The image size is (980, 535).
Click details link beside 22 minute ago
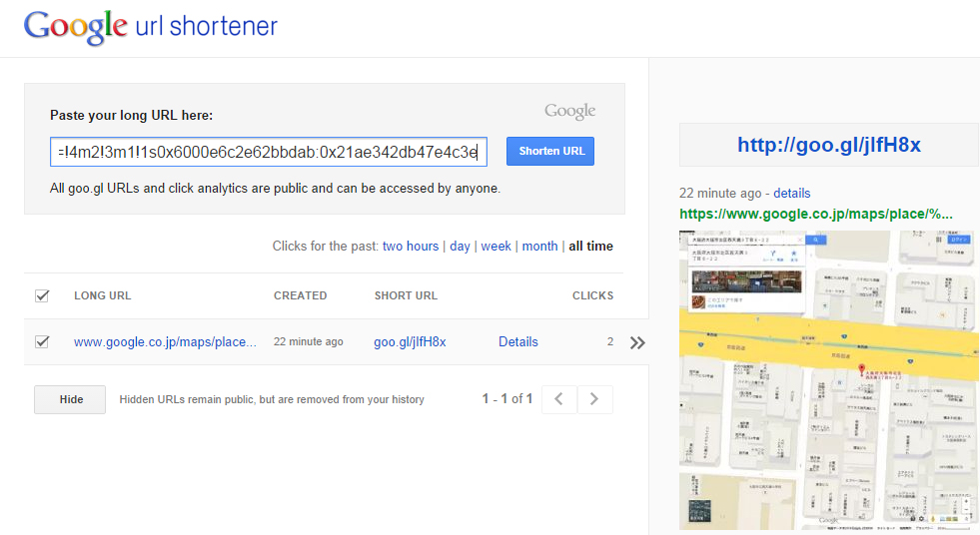(791, 193)
